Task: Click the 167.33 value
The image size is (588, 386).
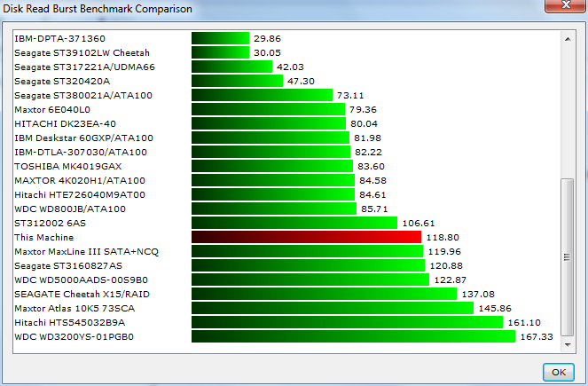Action: tap(537, 337)
